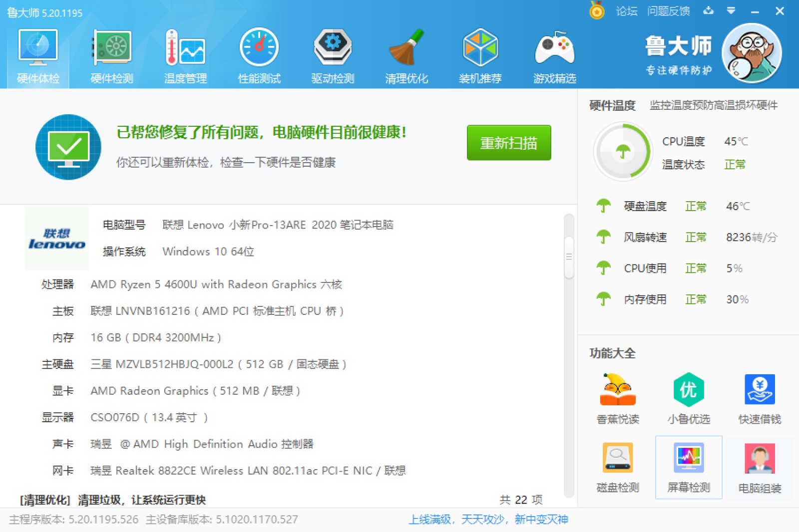The image size is (799, 532).
Task: Open the 硬件体检 tab
Action: point(38,56)
